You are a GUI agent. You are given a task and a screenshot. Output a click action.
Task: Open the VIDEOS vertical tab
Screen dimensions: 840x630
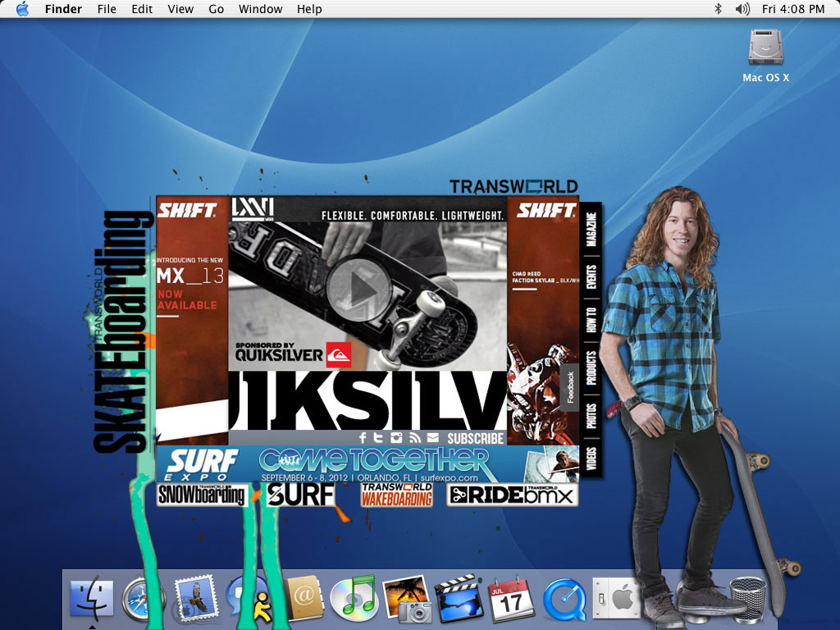591,459
